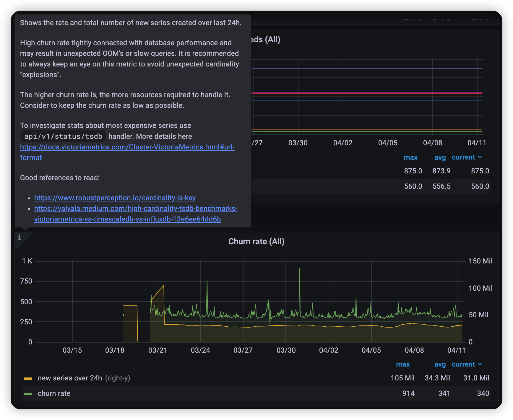This screenshot has height=420, width=513.
Task: Expand sorting options via the current chevron
Action: click(x=480, y=364)
